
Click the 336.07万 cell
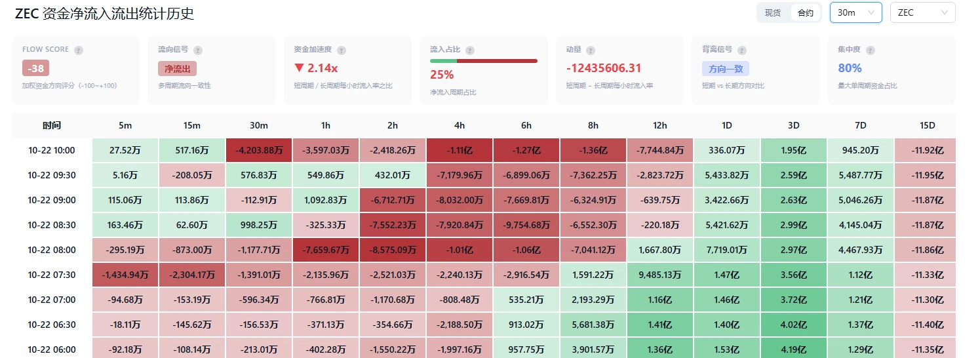tap(727, 150)
